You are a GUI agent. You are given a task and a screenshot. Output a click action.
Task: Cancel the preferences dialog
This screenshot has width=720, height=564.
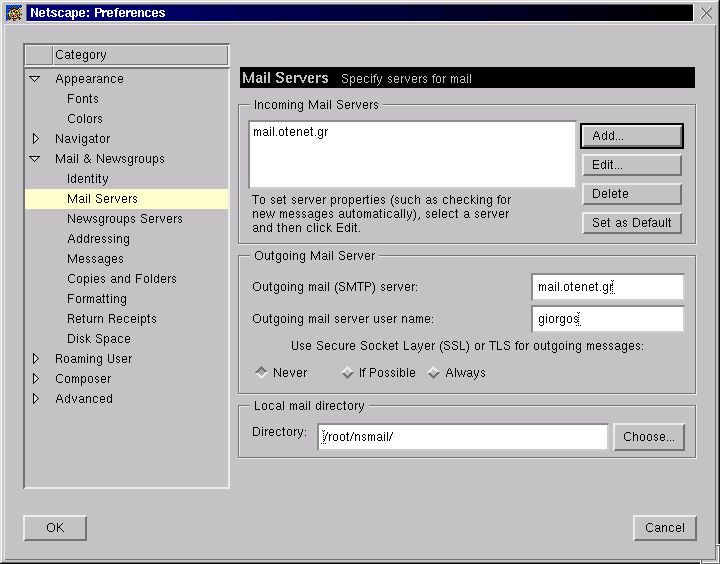coord(665,528)
